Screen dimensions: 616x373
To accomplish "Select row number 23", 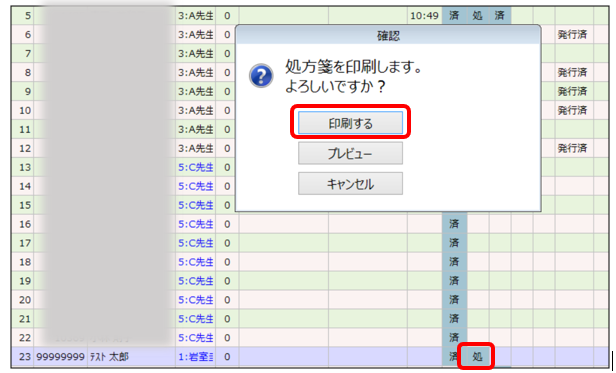I will [x=23, y=357].
